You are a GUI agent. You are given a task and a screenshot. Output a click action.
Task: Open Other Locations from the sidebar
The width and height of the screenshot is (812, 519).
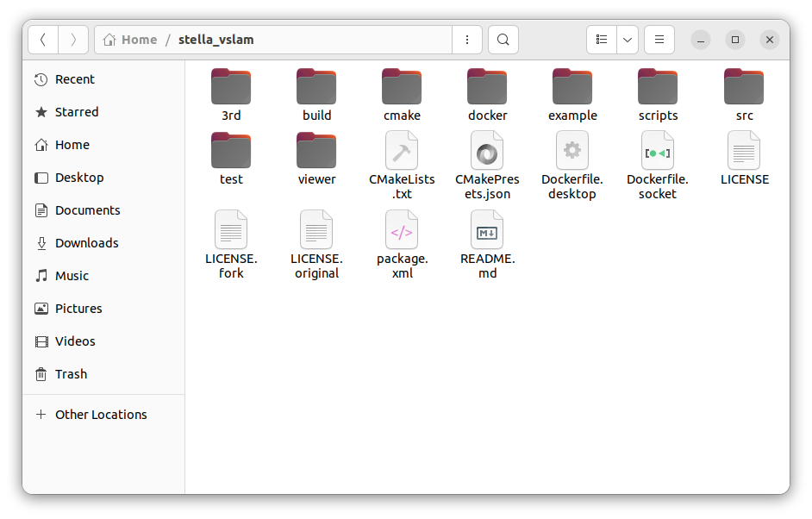point(101,415)
